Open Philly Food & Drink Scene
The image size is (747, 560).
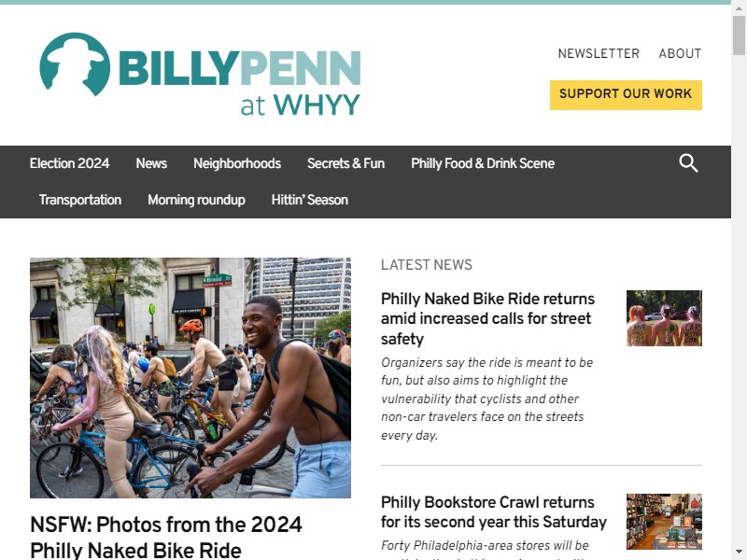[x=483, y=163]
